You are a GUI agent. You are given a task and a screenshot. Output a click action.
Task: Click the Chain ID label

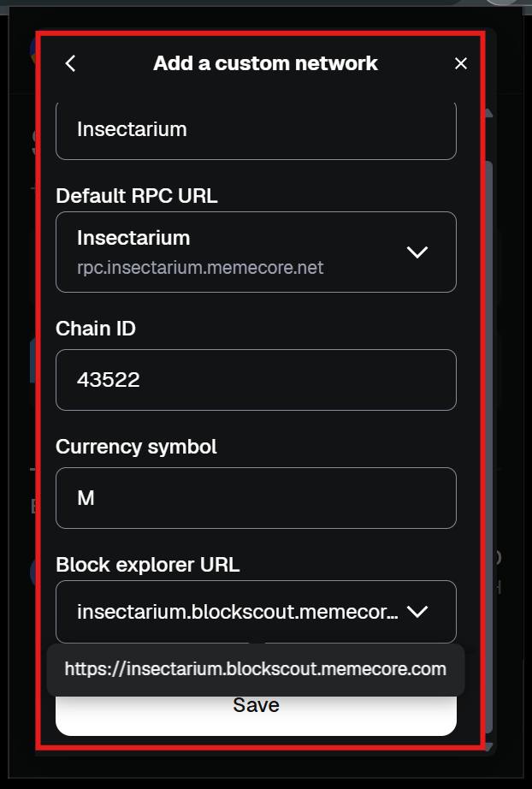[x=96, y=329]
